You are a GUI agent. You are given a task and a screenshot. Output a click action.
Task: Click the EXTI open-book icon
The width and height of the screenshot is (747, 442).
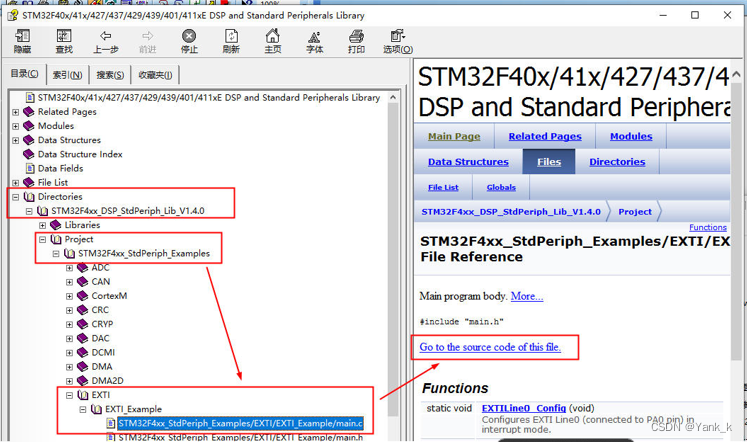(x=83, y=395)
